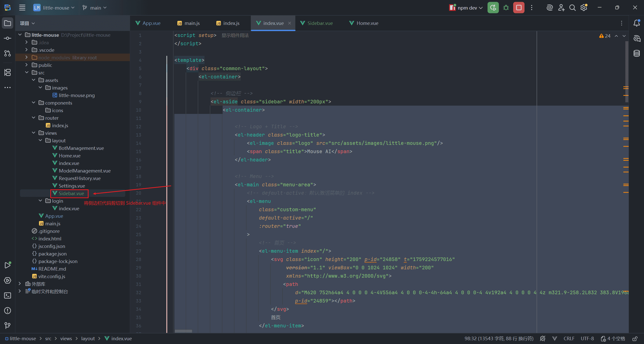Open the Terminal tool window
This screenshot has height=344, width=644.
point(8,295)
